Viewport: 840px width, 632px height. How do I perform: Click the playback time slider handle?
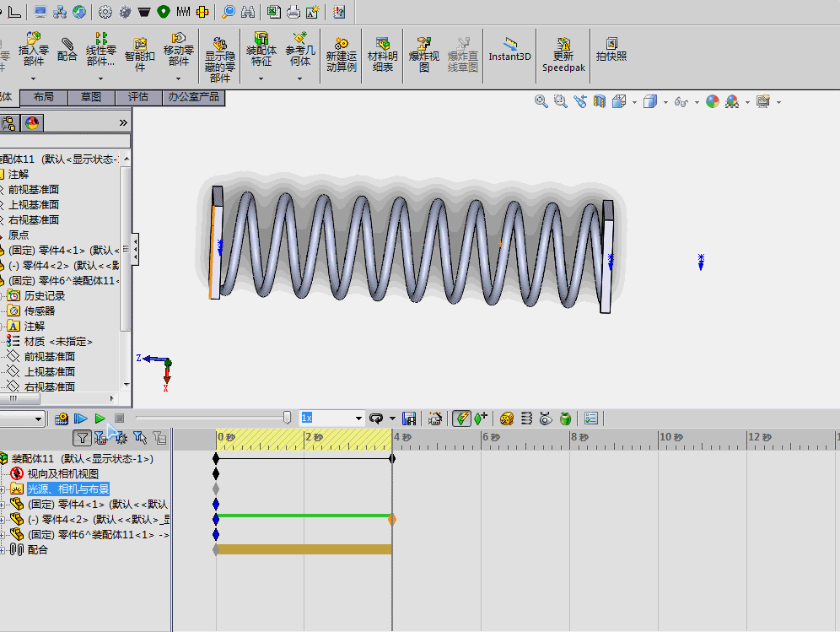(287, 418)
